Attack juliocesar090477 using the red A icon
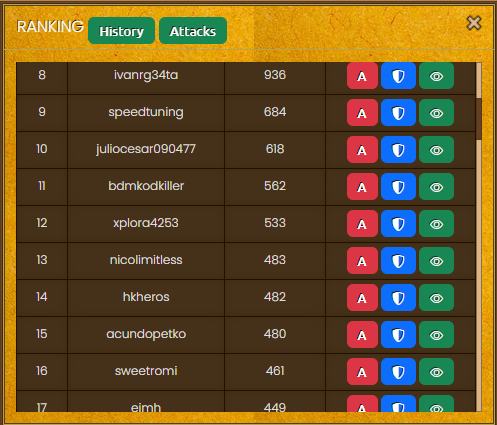This screenshot has height=425, width=497. point(362,150)
